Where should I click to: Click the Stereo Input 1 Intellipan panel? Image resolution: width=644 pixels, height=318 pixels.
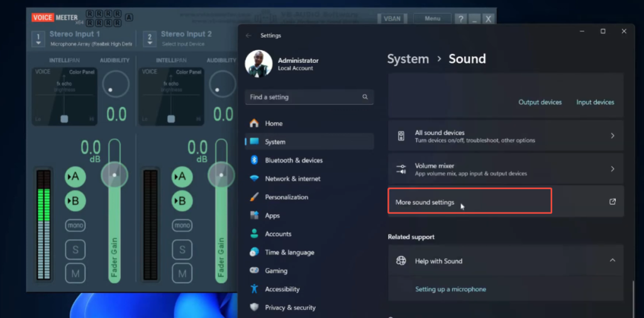pyautogui.click(x=65, y=96)
